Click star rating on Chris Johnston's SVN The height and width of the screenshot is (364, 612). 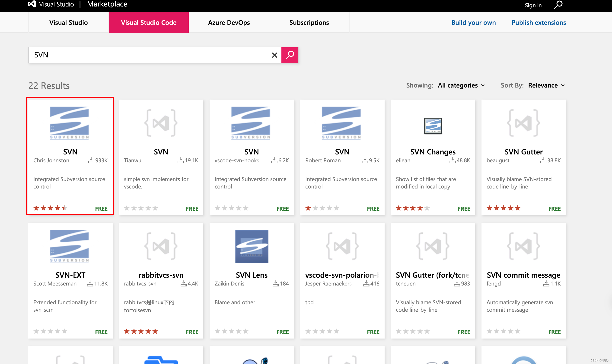click(50, 208)
